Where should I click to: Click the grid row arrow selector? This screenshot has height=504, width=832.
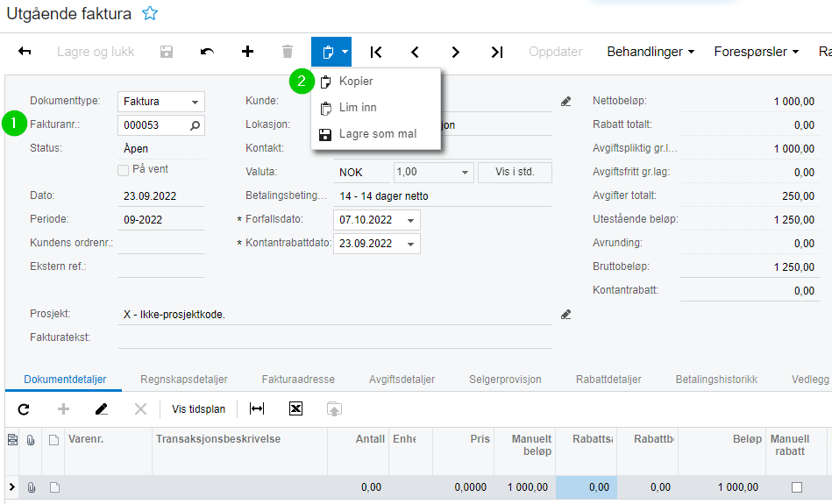click(12, 486)
